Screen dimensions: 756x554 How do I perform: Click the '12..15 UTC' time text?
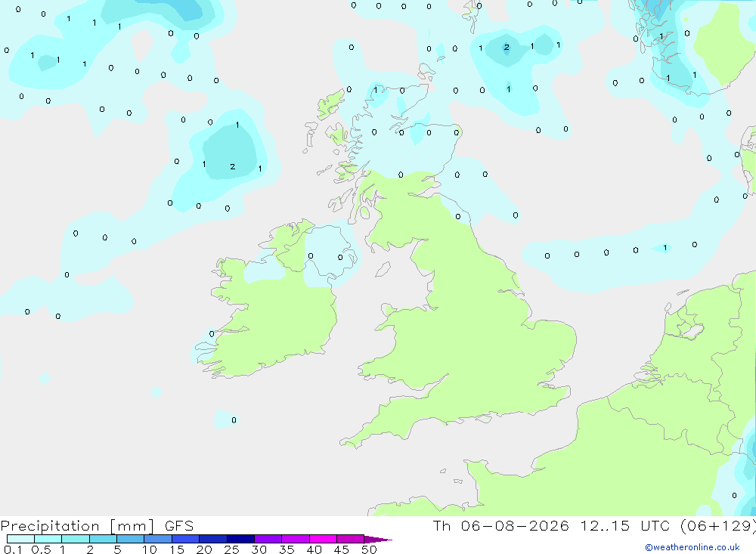625,526
